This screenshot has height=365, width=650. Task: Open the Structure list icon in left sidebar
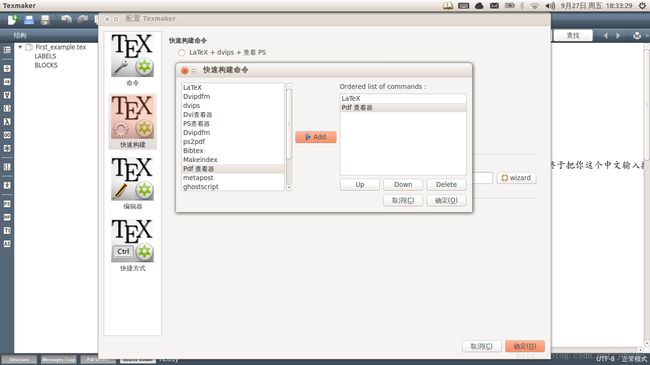click(7, 50)
